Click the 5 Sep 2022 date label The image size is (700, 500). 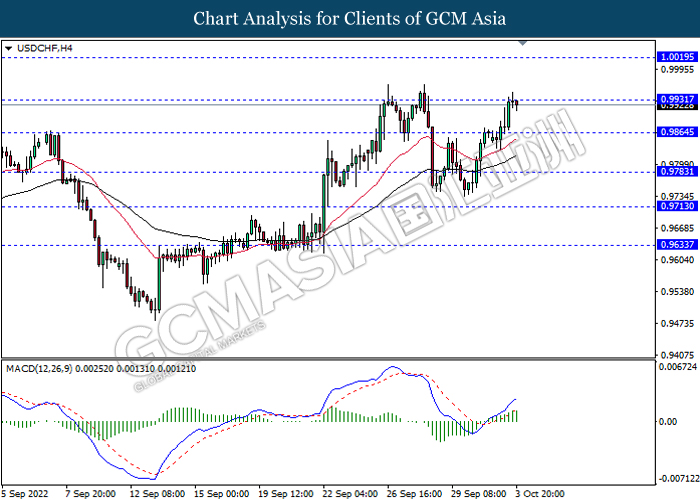25,494
